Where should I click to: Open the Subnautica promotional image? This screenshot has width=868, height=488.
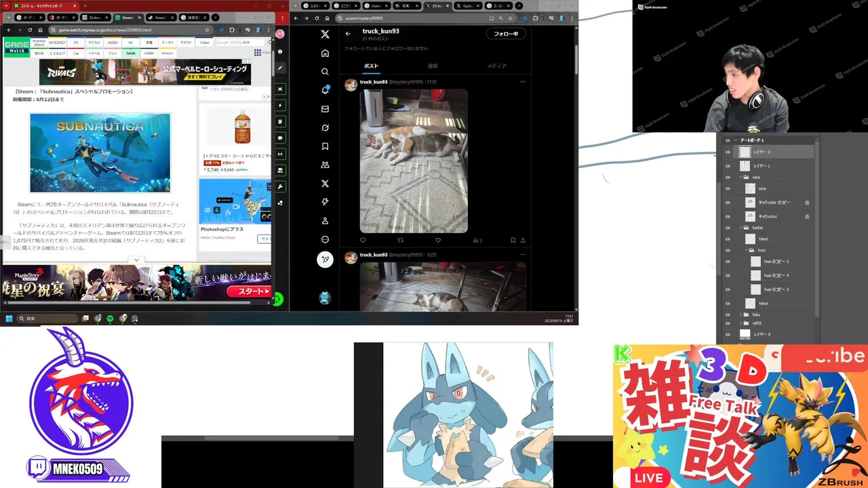100,152
